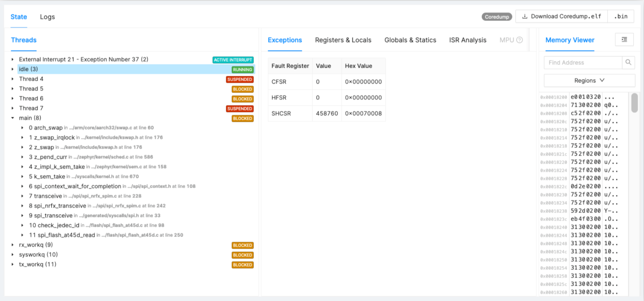Expand the arch_swap stack frame
Viewport: 644px width, 301px height.
[x=22, y=127]
